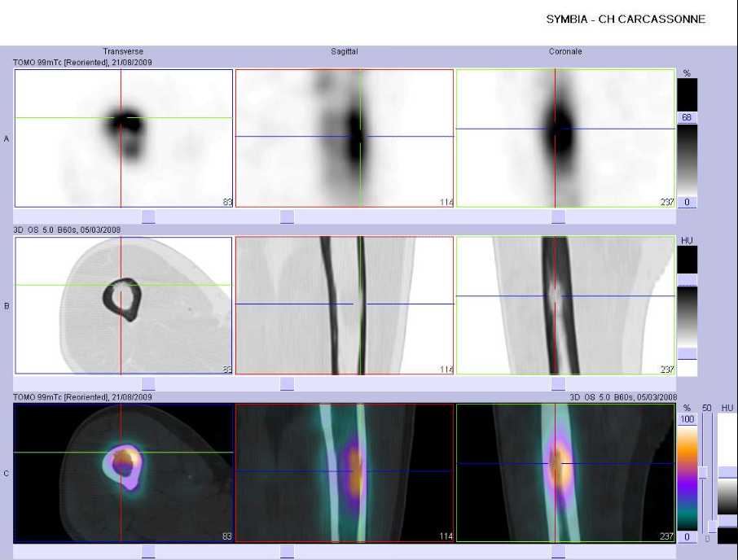Click the row label 'A'
Viewport: 738px width, 560px height.
[7, 138]
